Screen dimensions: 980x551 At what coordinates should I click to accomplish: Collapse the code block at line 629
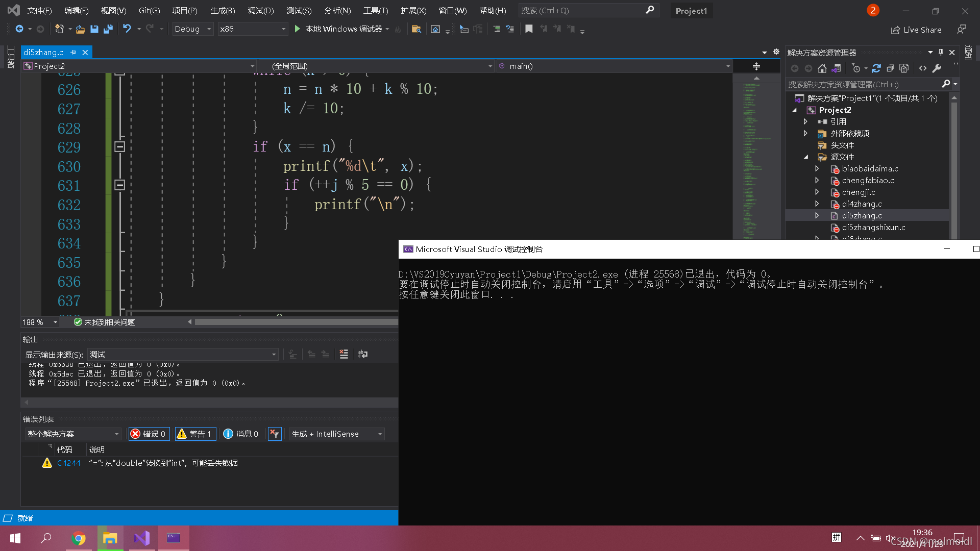119,147
